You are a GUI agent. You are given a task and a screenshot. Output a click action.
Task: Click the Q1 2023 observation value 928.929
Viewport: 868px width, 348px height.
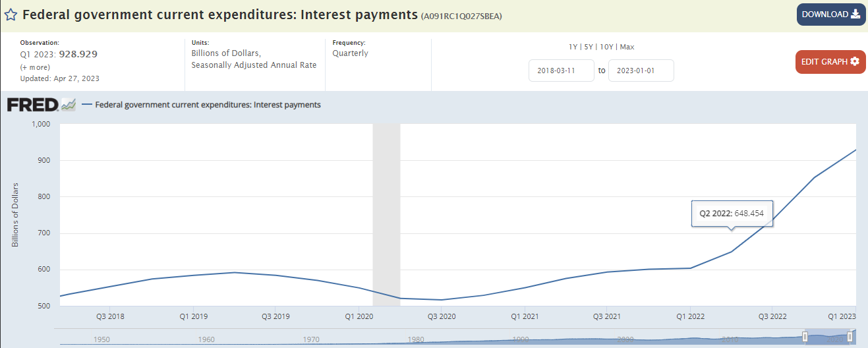point(78,54)
